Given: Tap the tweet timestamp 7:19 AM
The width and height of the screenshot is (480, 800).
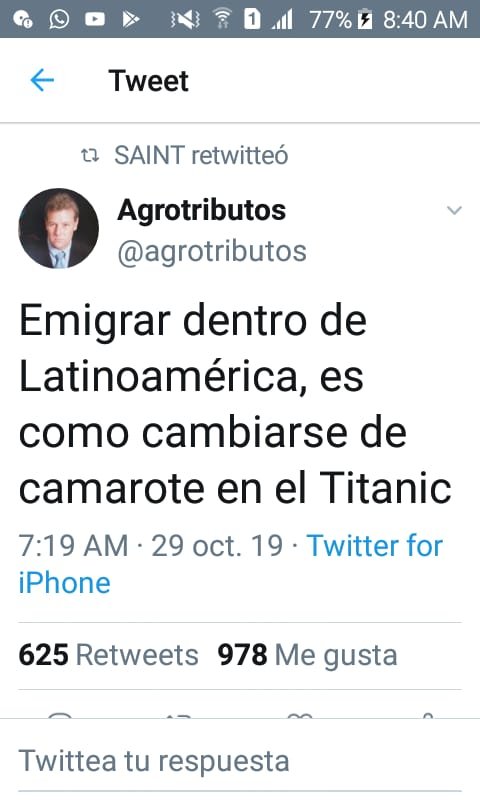Looking at the screenshot, I should pos(73,545).
